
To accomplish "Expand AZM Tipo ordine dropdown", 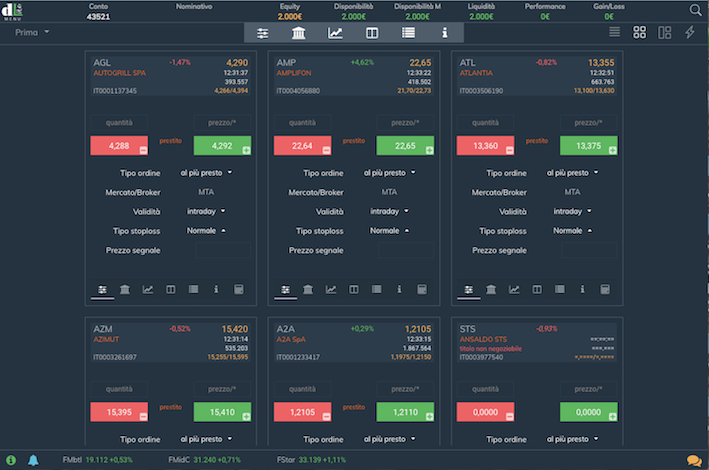I will pos(206,439).
